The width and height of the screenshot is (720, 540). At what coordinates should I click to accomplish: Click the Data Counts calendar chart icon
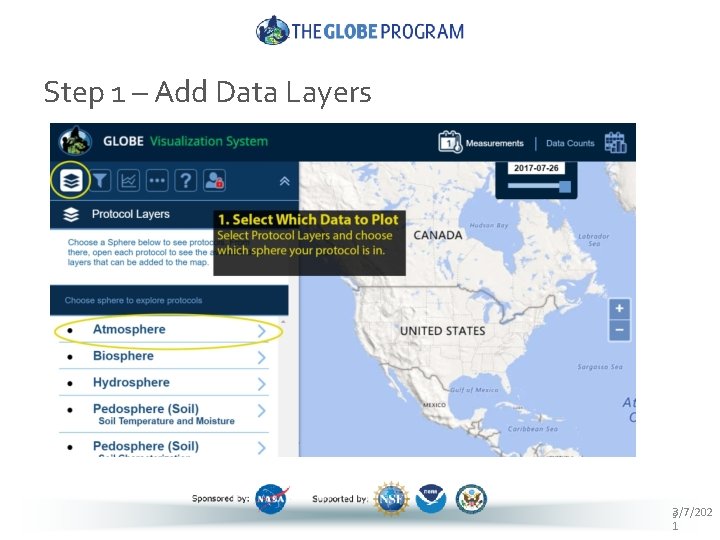click(x=615, y=142)
